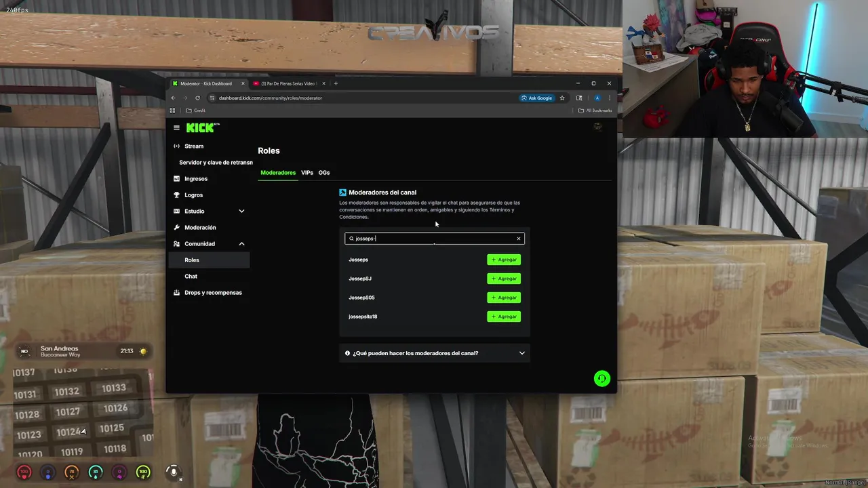Screen dimensions: 868x488
Task: View site information icon in address bar
Action: coord(212,98)
